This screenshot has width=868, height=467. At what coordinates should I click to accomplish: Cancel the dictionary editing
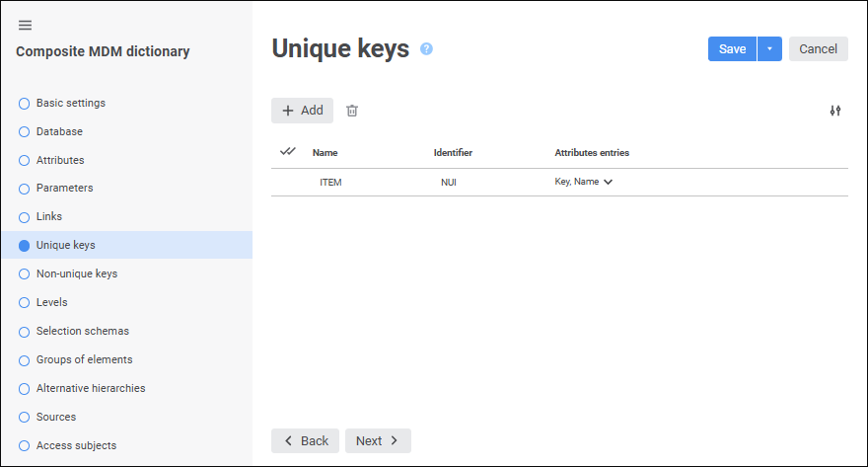pos(818,49)
